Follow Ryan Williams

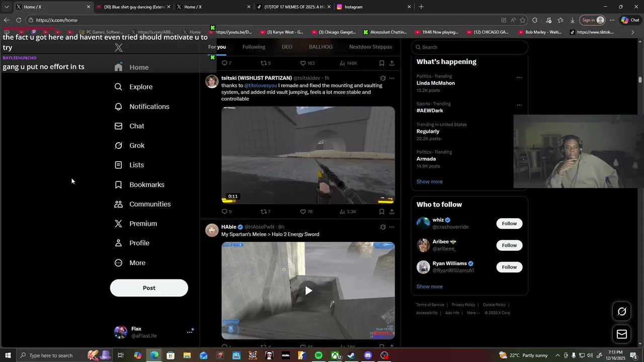pos(509,267)
